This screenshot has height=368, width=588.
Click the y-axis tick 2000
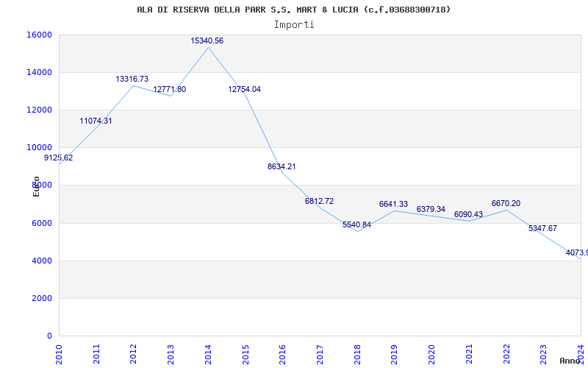pyautogui.click(x=41, y=299)
